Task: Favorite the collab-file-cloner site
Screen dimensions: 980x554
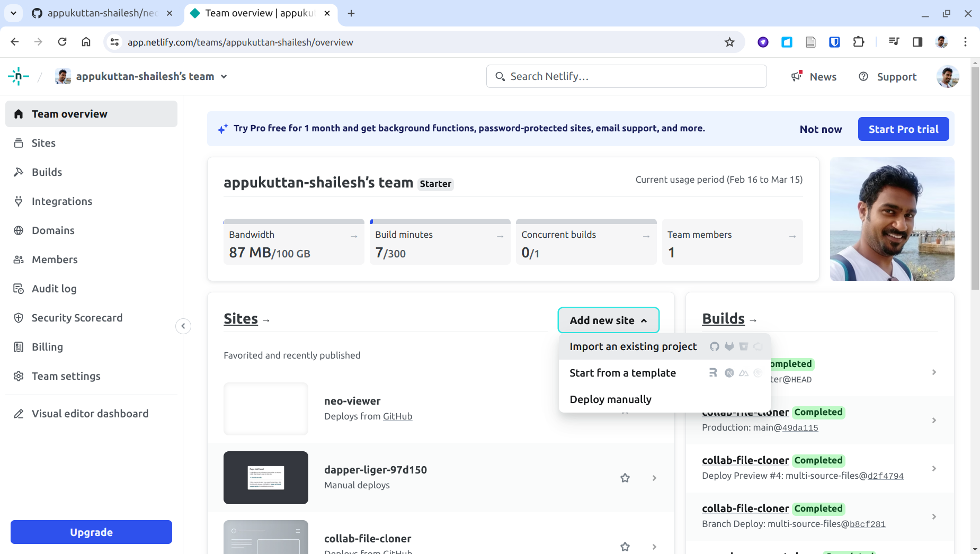Action: tap(625, 546)
